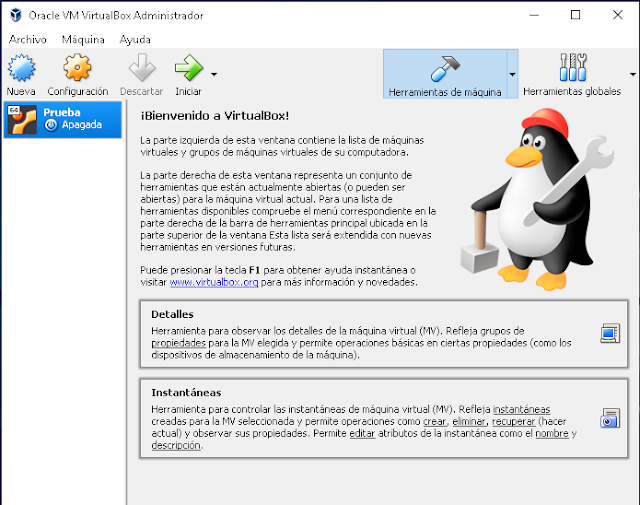This screenshot has height=505, width=640.
Task: Select Herramientas de máquina hammer button
Action: pos(445,74)
